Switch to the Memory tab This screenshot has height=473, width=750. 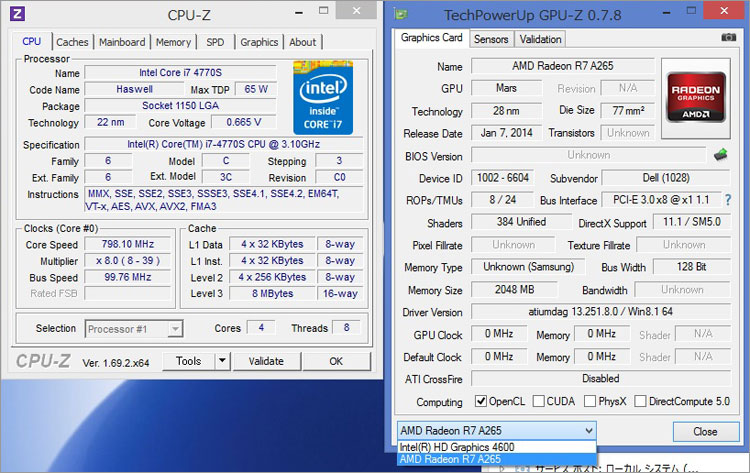click(x=173, y=42)
